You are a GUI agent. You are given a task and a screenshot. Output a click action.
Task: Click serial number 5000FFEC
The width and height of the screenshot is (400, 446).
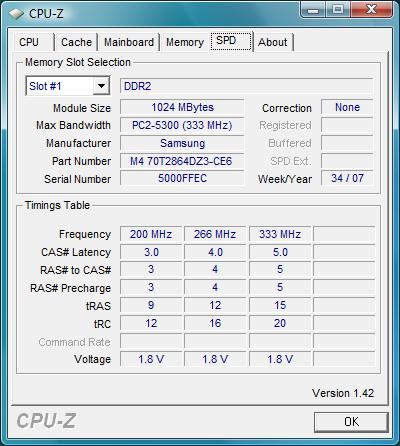182,178
